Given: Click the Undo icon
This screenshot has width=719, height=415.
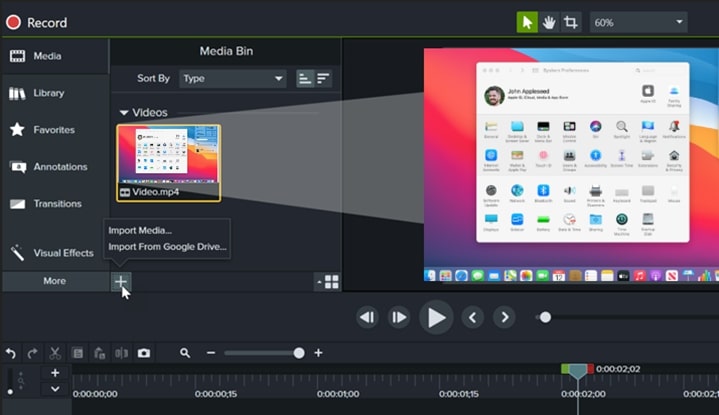Looking at the screenshot, I should (x=11, y=353).
